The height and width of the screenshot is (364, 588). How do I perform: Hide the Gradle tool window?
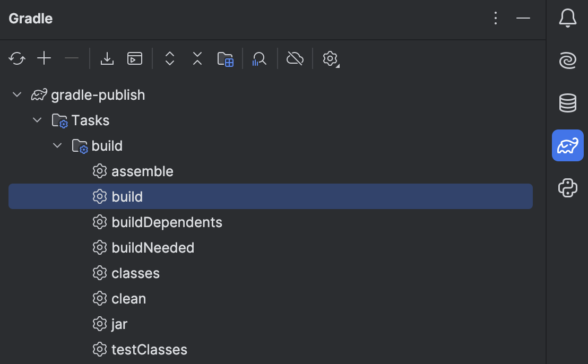(523, 19)
